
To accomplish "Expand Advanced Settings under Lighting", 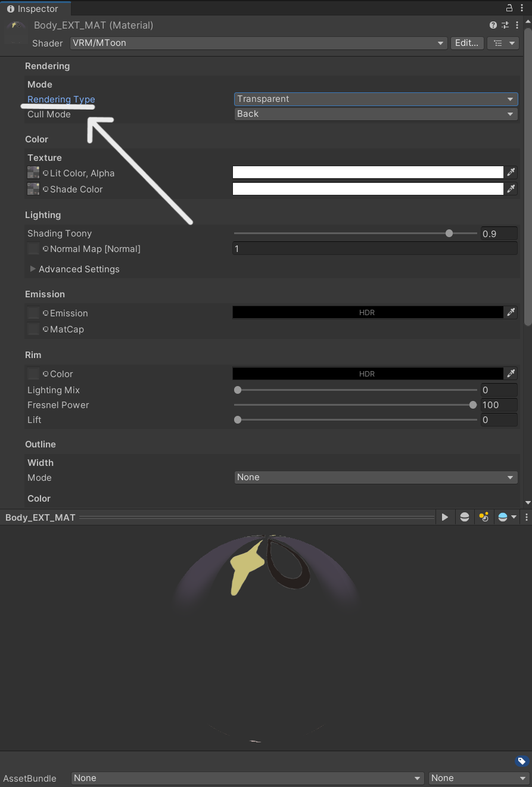I will coord(33,269).
